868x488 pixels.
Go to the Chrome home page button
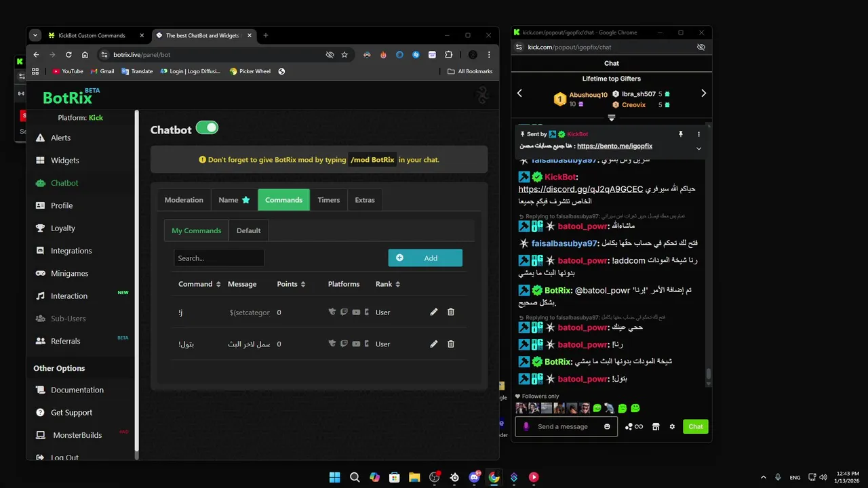[85, 55]
